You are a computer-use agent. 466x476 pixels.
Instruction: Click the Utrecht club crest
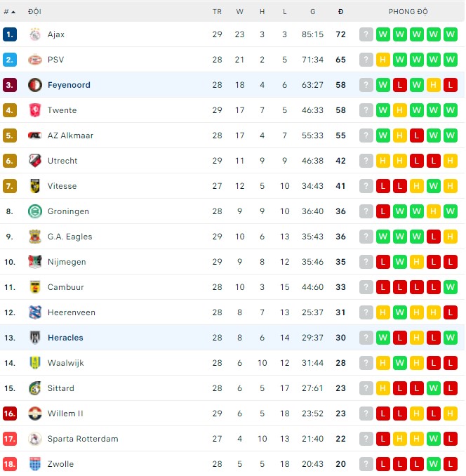coord(35,161)
